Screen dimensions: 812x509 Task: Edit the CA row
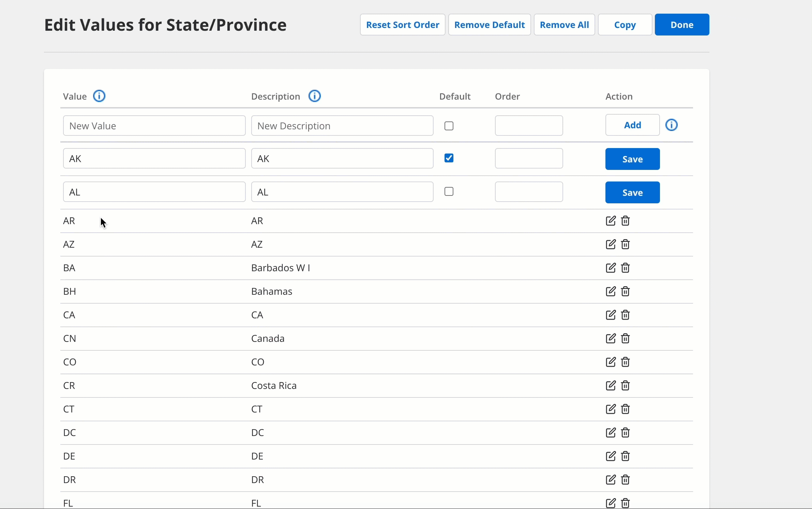pos(611,315)
